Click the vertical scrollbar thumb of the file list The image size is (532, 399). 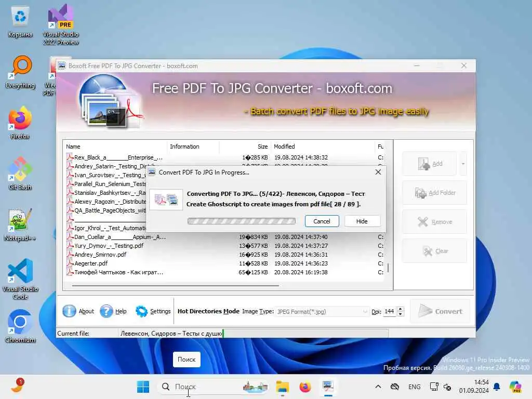tap(388, 268)
